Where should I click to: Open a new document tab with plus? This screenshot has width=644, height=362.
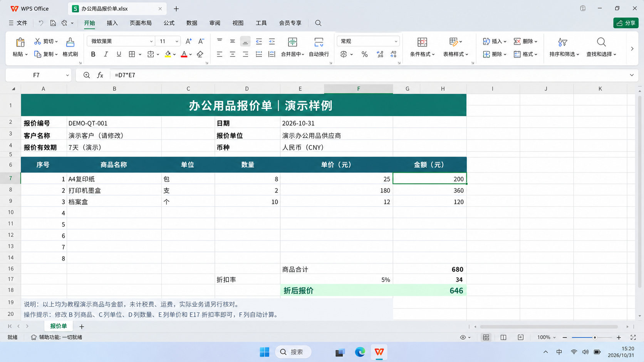[176, 9]
